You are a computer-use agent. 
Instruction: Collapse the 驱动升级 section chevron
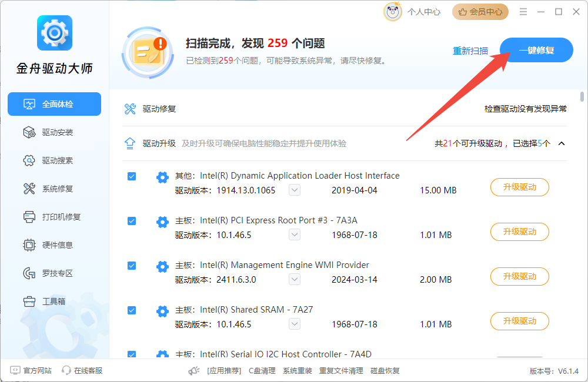coord(562,143)
